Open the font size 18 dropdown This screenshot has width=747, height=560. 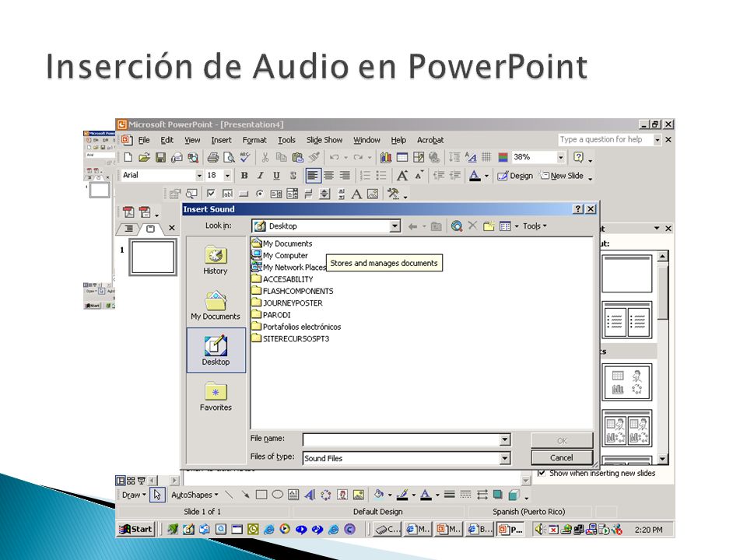228,176
